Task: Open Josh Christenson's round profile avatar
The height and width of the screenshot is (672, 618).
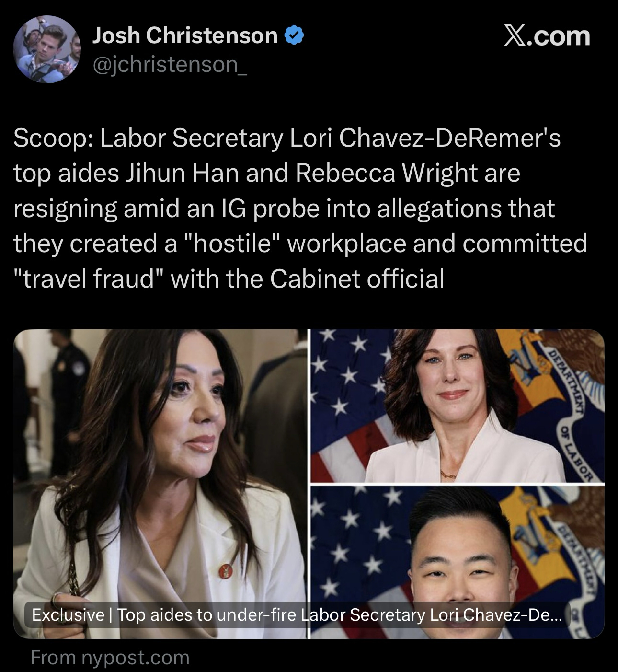Action: 47,49
